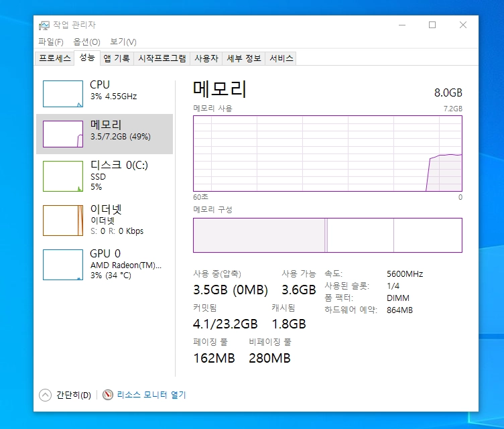Open the 시작프로그램 tab
The height and width of the screenshot is (429, 504).
(x=162, y=58)
